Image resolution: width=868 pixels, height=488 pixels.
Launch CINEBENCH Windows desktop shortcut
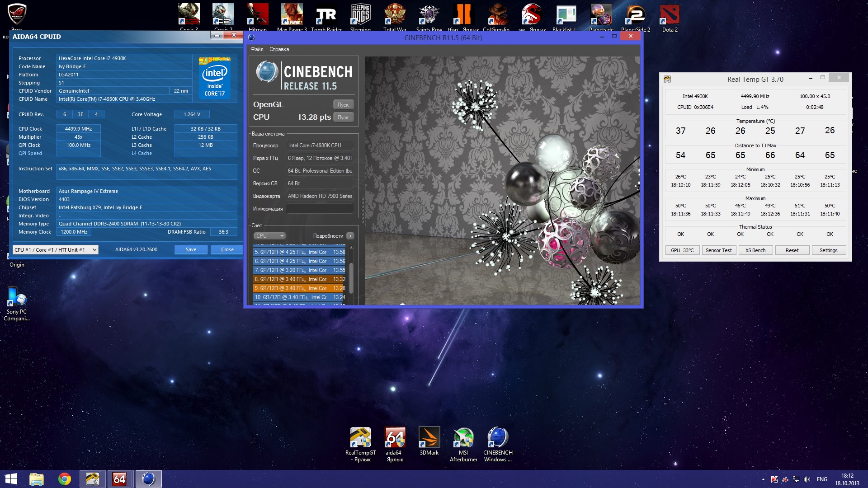(x=498, y=445)
